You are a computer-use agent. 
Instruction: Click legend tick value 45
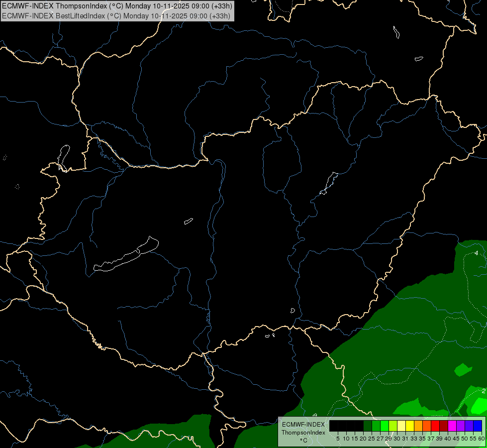pos(457,439)
